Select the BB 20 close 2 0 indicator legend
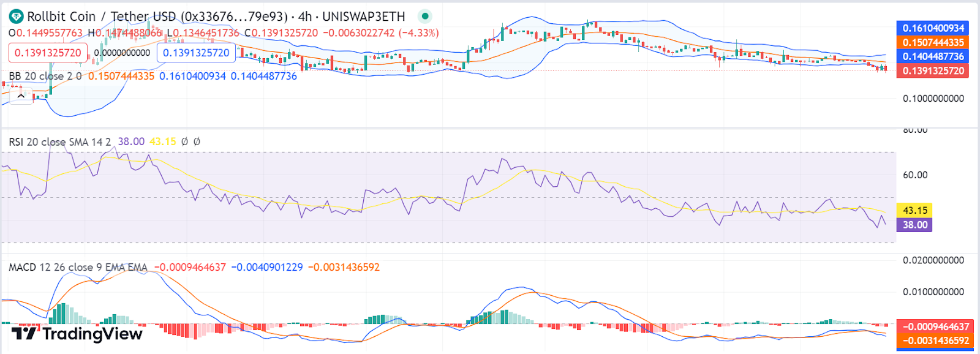Screen dimensions: 980x354 pos(45,77)
